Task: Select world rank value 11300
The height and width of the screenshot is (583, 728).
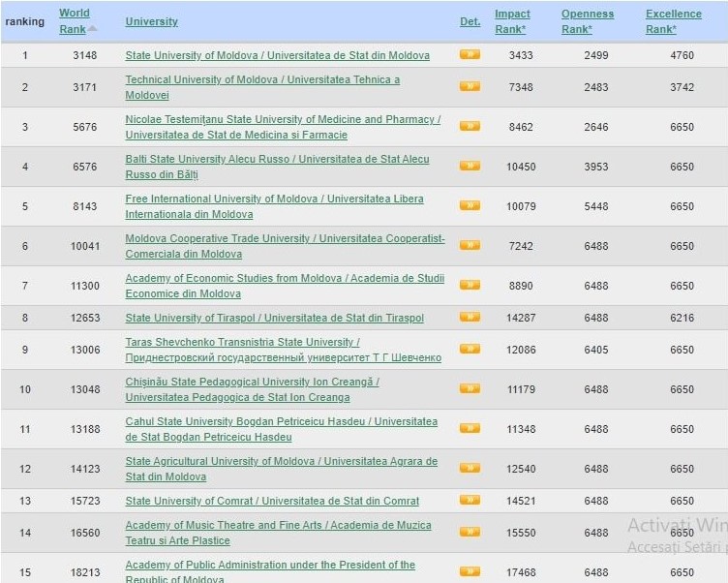Action: click(x=85, y=286)
